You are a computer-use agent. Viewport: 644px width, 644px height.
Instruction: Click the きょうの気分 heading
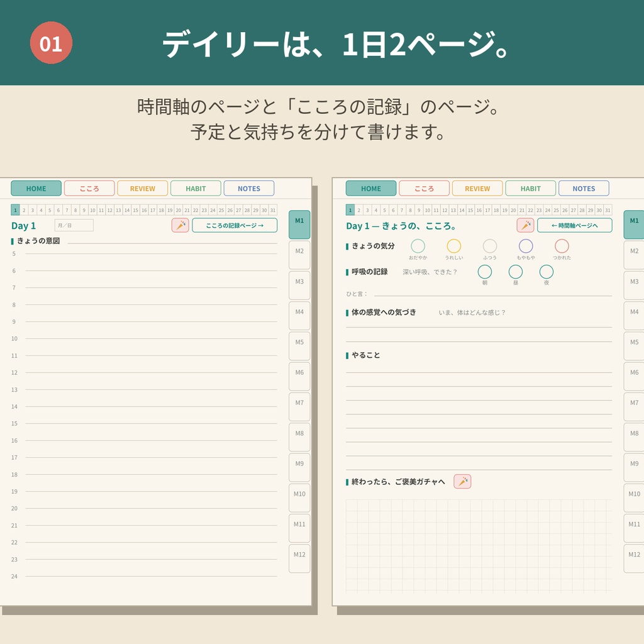point(373,246)
